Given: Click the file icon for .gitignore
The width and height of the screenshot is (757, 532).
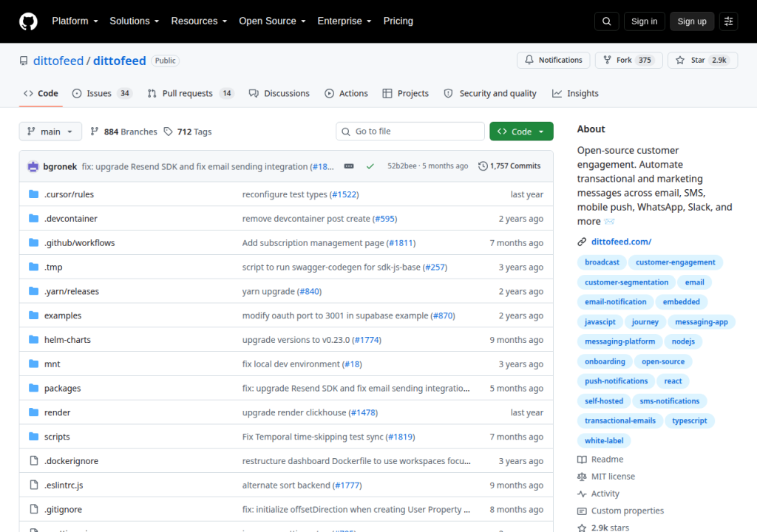Looking at the screenshot, I should pyautogui.click(x=34, y=509).
